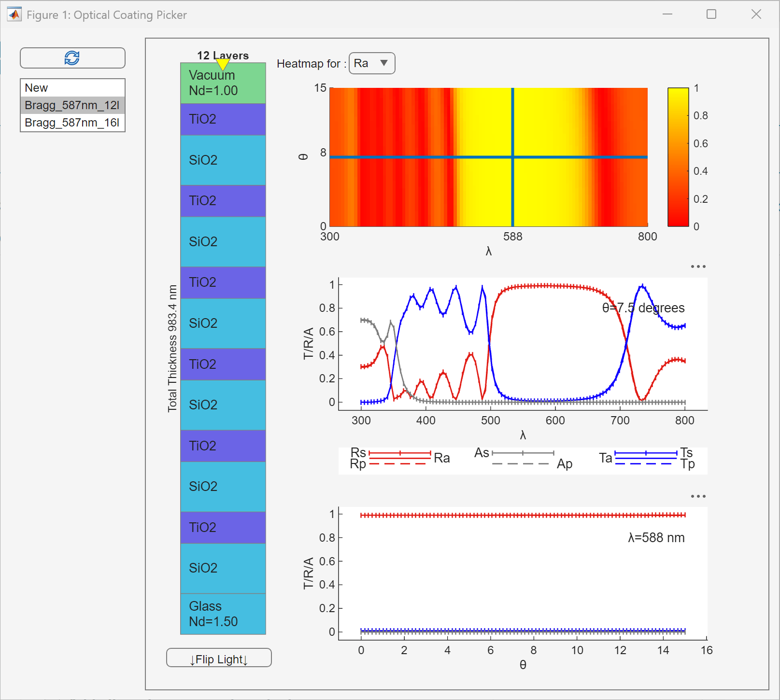The image size is (780, 700).
Task: Open the Heatmap Ra dropdown
Action: click(371, 63)
